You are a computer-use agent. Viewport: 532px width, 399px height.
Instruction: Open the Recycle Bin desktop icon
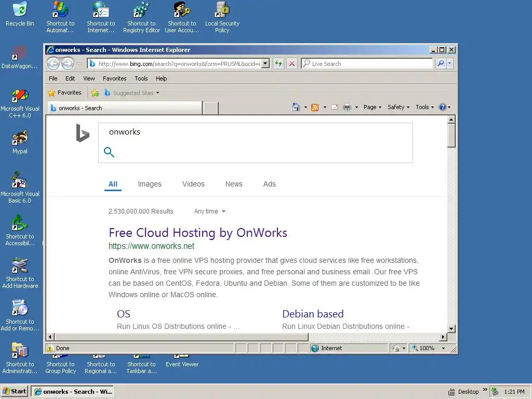point(20,14)
